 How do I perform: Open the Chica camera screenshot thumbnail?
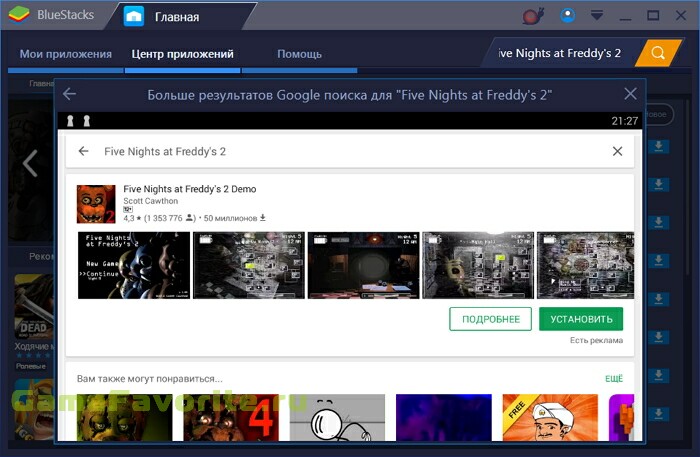(x=478, y=265)
